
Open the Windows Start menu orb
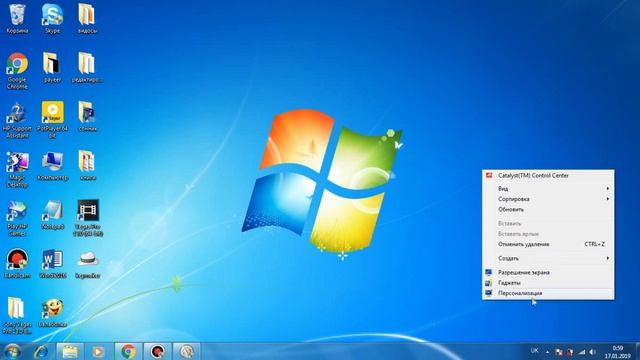coord(12,351)
